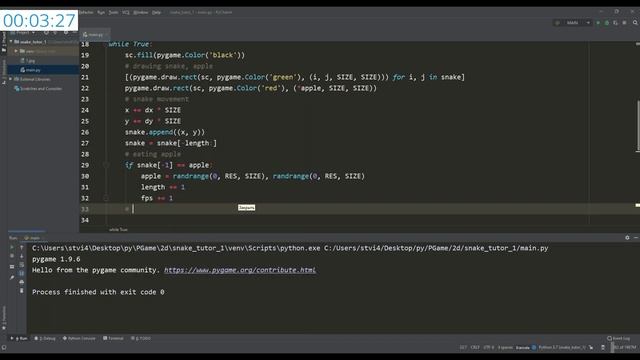Print console output with the printer icon
Viewport: 640px width, 360px height.
22,282
